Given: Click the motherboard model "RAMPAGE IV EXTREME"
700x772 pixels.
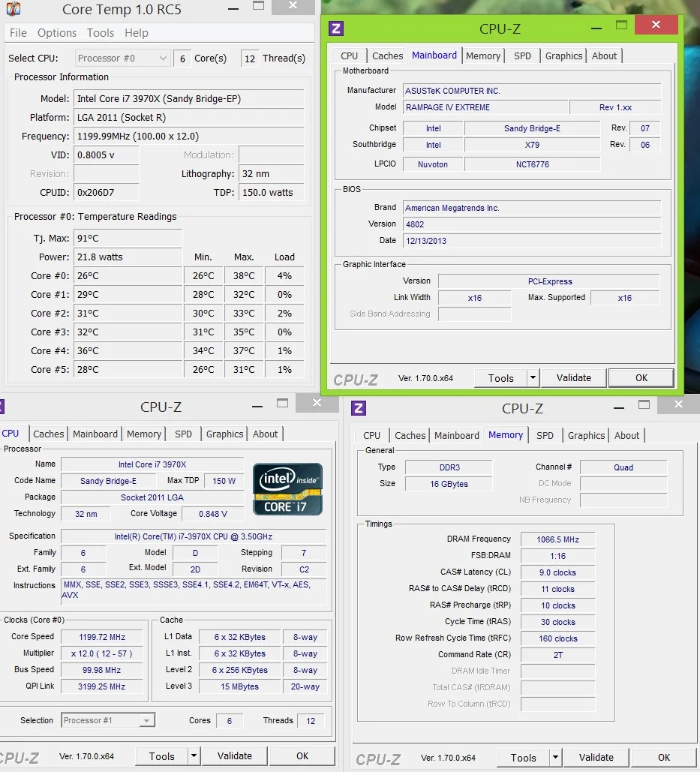Looking at the screenshot, I should (485, 107).
